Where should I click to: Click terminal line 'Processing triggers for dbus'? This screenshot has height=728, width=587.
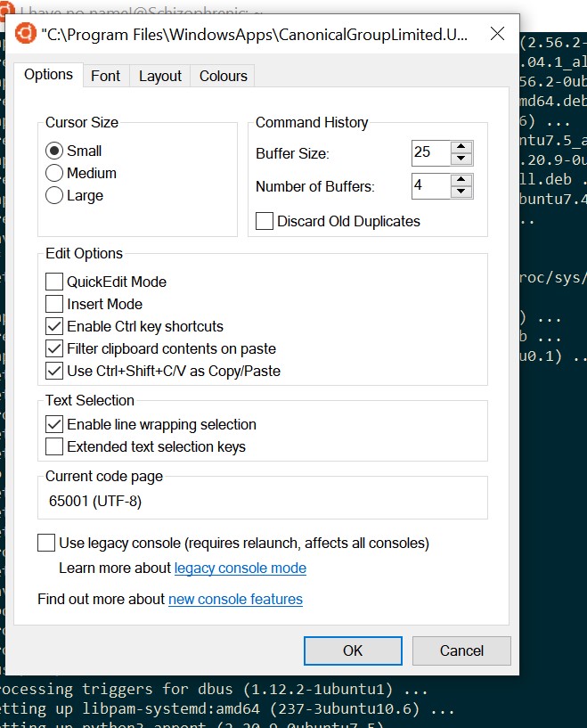pyautogui.click(x=214, y=689)
